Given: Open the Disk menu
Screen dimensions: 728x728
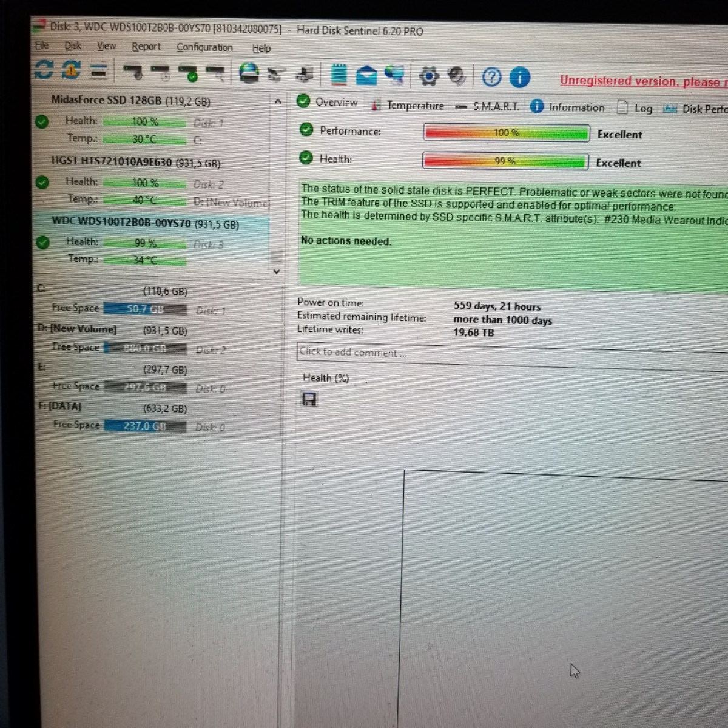Looking at the screenshot, I should click(73, 45).
